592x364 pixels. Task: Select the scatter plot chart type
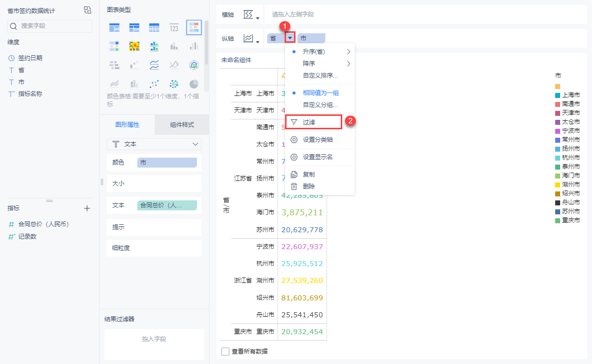154,84
